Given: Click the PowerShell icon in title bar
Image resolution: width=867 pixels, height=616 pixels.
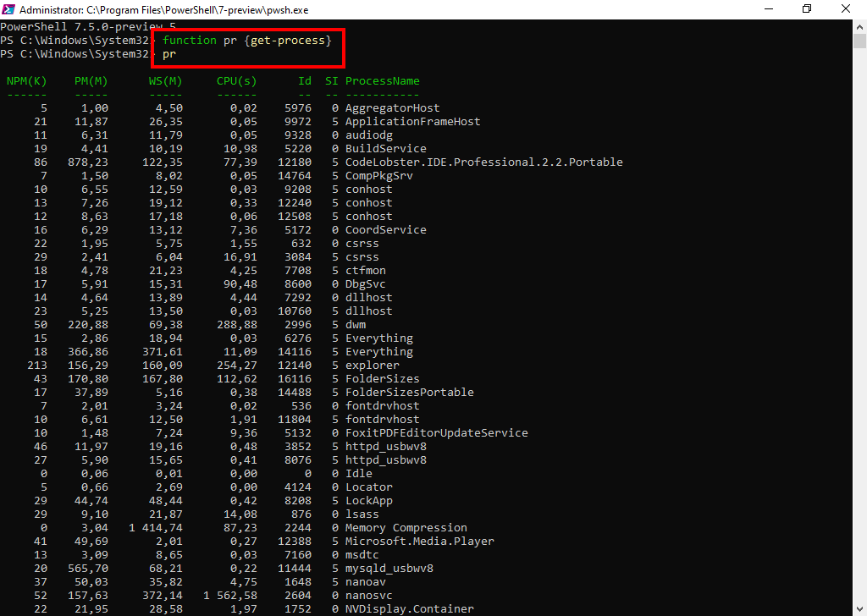Looking at the screenshot, I should click(x=8, y=9).
